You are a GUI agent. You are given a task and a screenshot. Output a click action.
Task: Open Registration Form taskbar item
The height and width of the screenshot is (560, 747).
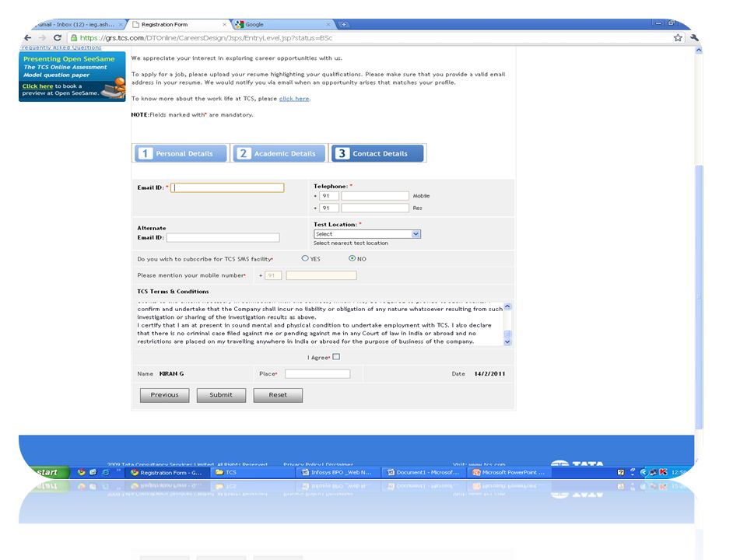coord(167,472)
